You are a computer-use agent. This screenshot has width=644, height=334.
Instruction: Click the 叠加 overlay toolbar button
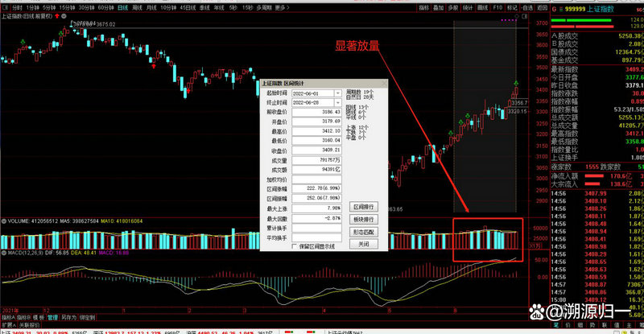pos(438,6)
